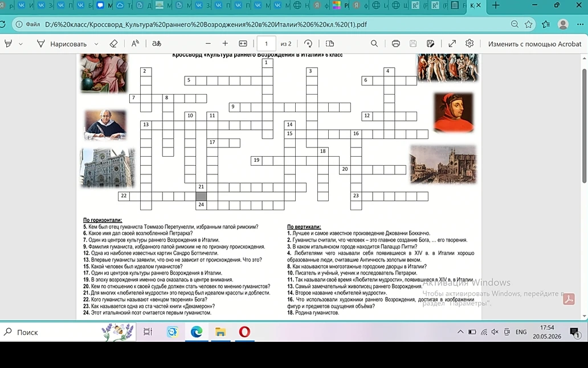The image size is (588, 368).
Task: Activate the Нарисовать draw tool
Action: click(62, 44)
